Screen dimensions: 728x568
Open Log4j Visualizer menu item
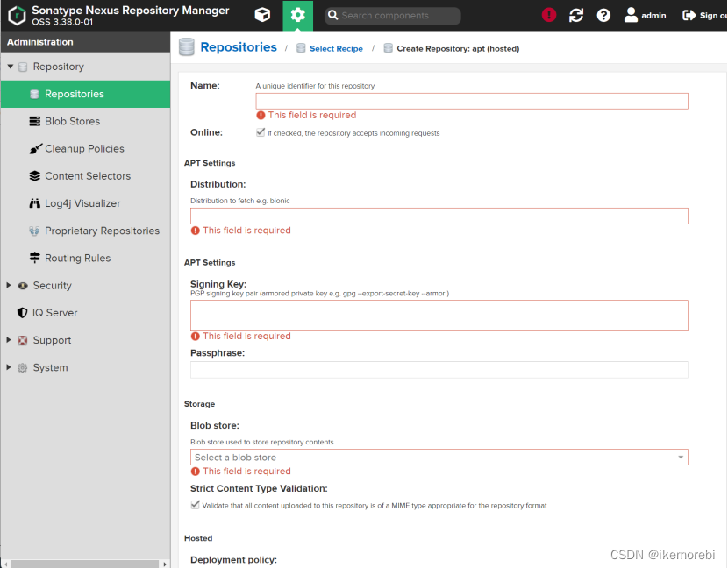[x=85, y=203]
